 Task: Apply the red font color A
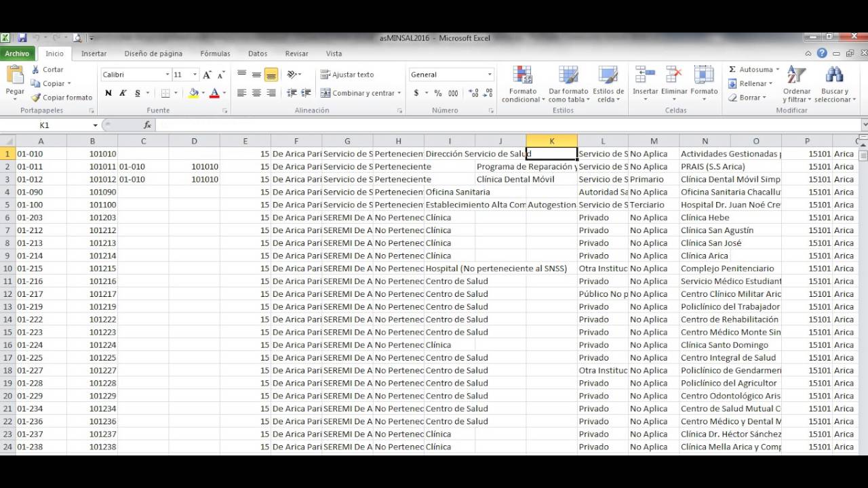pyautogui.click(x=214, y=93)
